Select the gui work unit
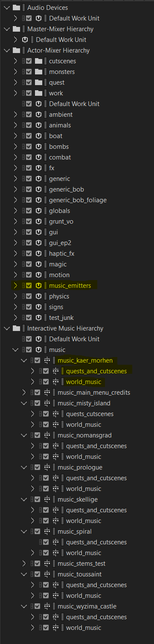This screenshot has height=644, width=154. pos(53,232)
